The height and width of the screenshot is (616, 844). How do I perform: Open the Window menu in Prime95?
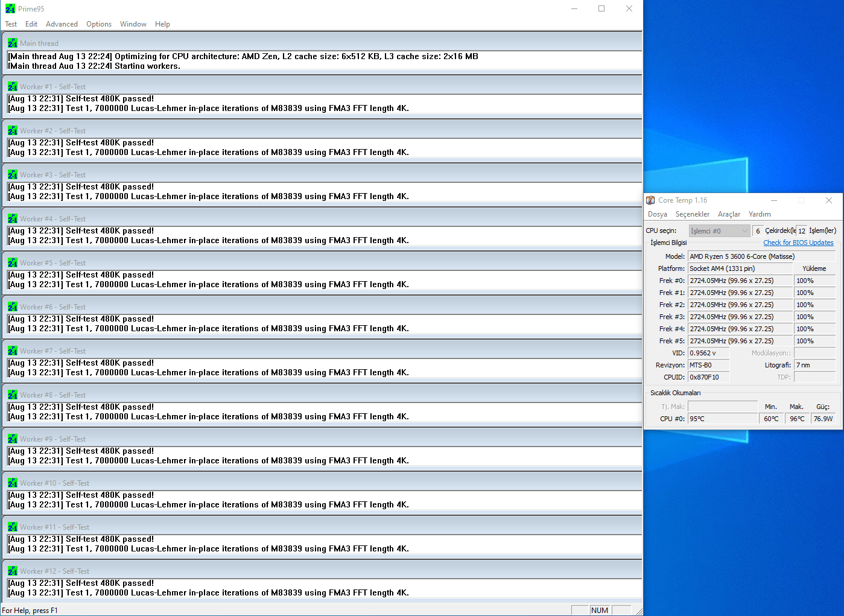tap(133, 24)
